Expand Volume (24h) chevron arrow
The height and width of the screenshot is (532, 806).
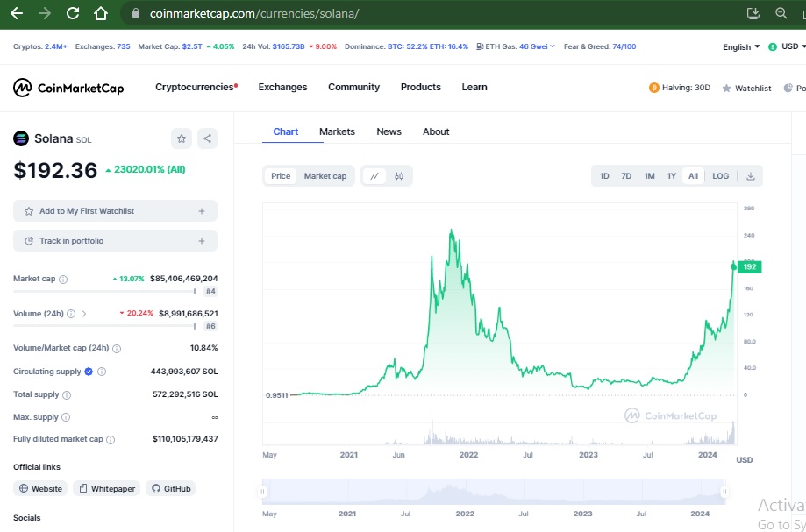click(84, 314)
